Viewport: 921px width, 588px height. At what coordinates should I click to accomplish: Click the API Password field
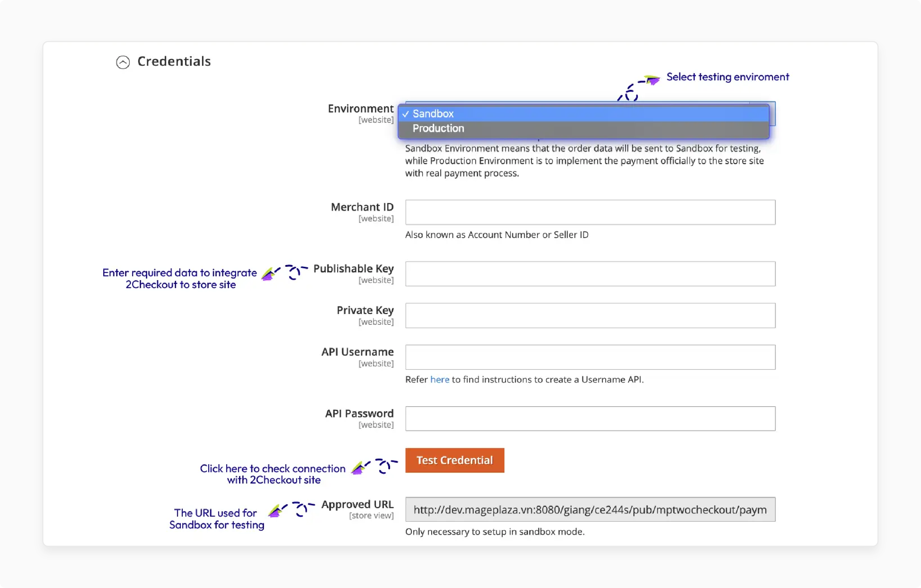(590, 418)
